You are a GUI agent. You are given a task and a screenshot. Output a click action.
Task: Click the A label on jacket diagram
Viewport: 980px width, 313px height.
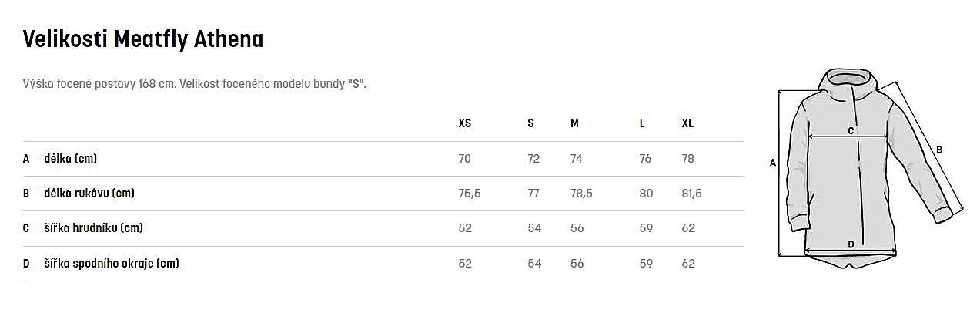[772, 163]
